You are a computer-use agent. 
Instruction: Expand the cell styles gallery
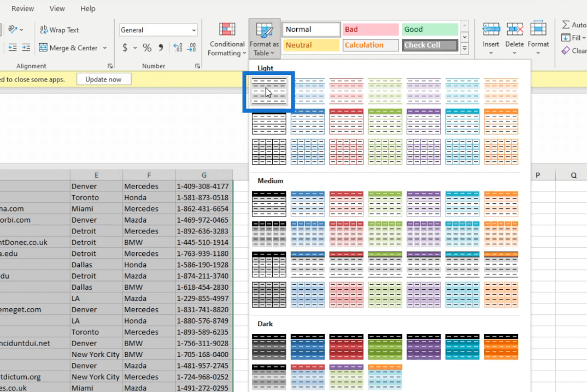pyautogui.click(x=465, y=48)
